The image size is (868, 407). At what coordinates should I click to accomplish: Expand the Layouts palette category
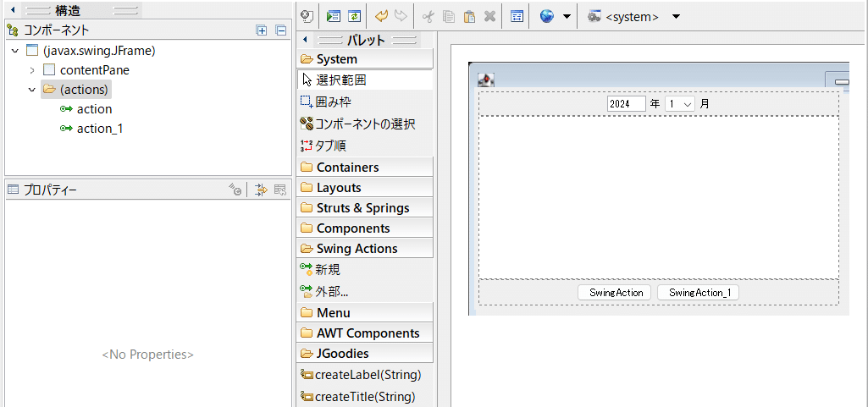click(365, 188)
